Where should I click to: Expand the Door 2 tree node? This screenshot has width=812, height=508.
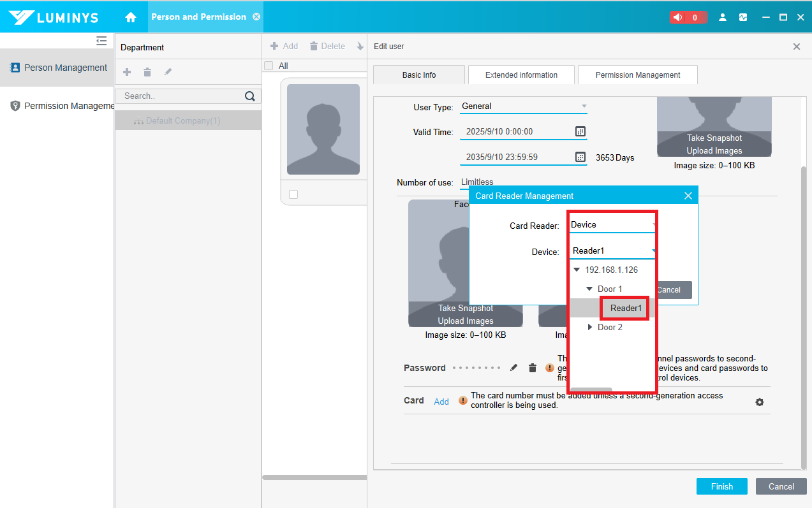[x=589, y=327]
